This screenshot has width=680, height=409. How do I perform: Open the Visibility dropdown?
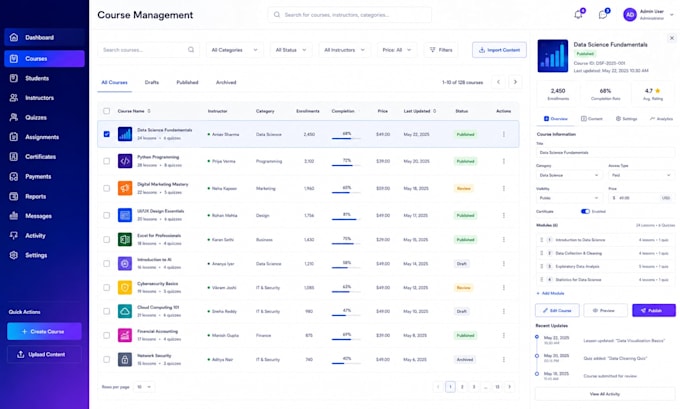(x=569, y=198)
